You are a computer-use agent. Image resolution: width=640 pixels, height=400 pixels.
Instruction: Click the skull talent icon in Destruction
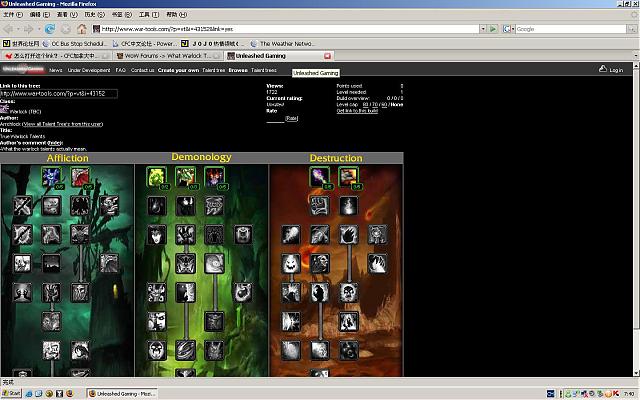(x=348, y=293)
